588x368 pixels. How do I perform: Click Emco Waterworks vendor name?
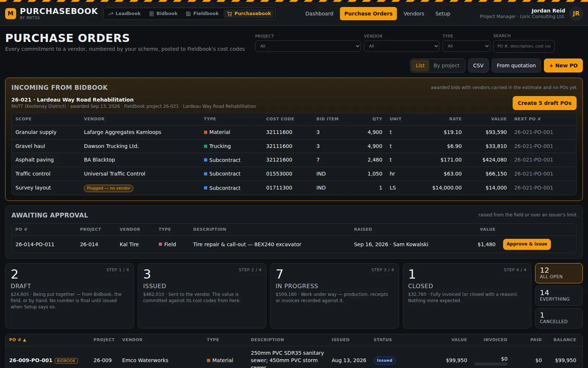click(145, 360)
